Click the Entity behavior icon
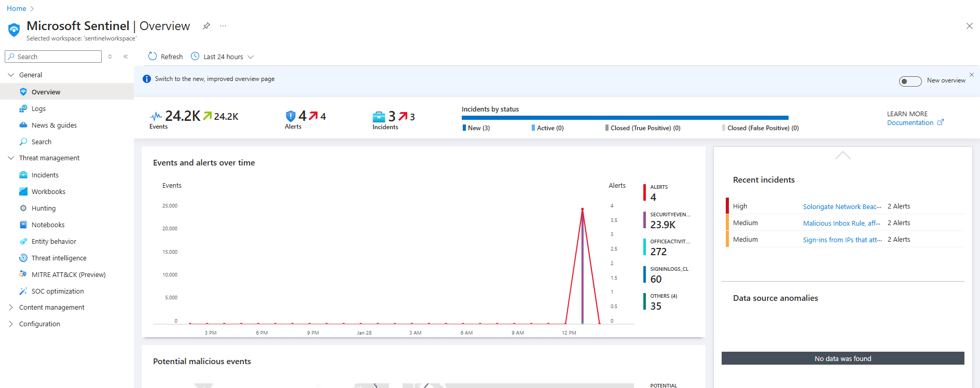 23,241
